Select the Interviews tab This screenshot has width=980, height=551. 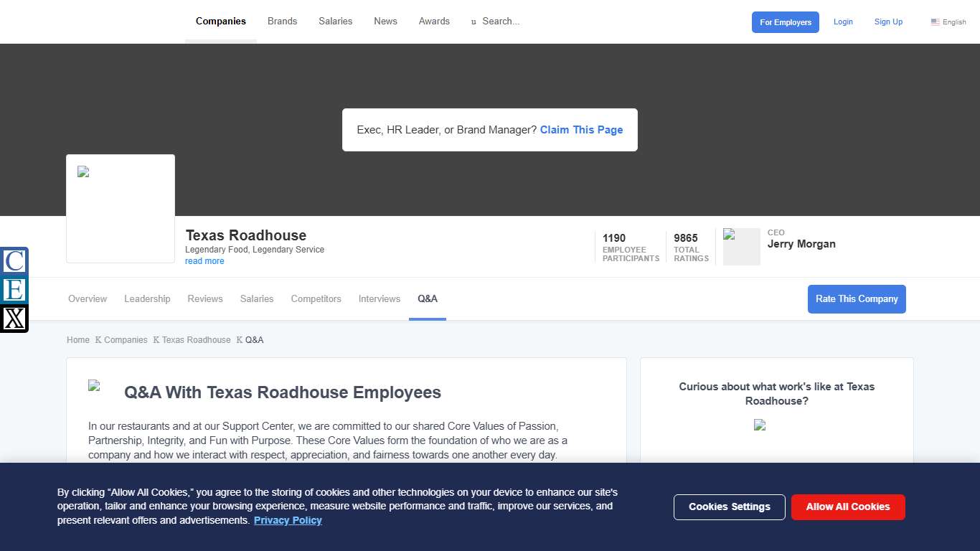[379, 298]
